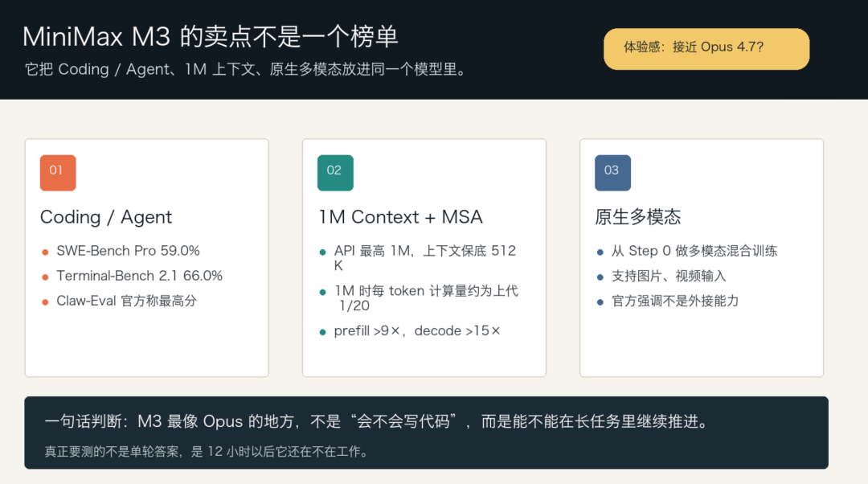The height and width of the screenshot is (484, 868).
Task: Click the footnote '真正要测的不是单轮答案'
Action: [207, 452]
